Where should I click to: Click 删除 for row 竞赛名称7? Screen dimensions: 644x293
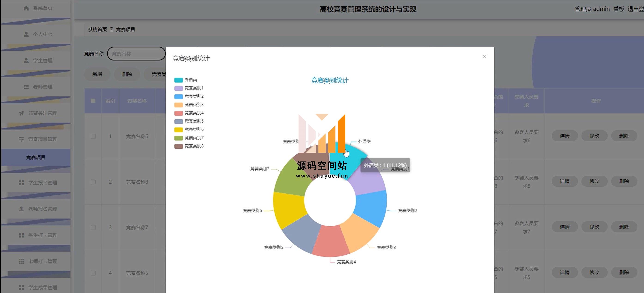click(624, 227)
